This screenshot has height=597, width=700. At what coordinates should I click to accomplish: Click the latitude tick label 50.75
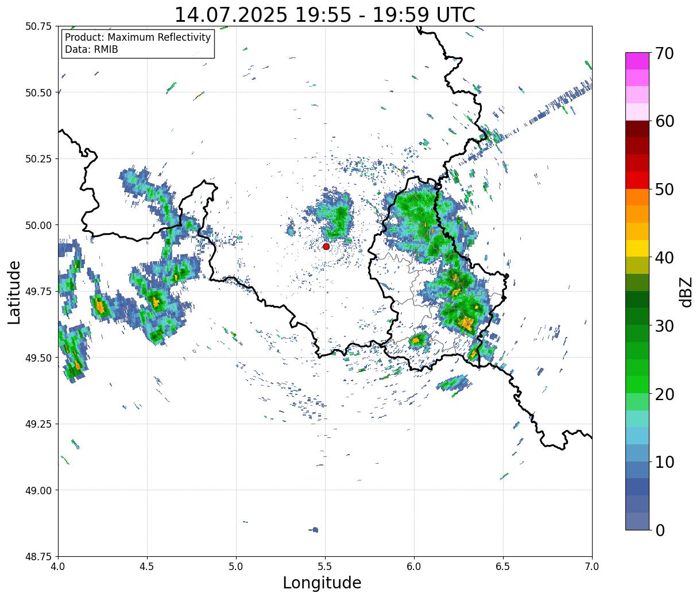click(x=38, y=26)
